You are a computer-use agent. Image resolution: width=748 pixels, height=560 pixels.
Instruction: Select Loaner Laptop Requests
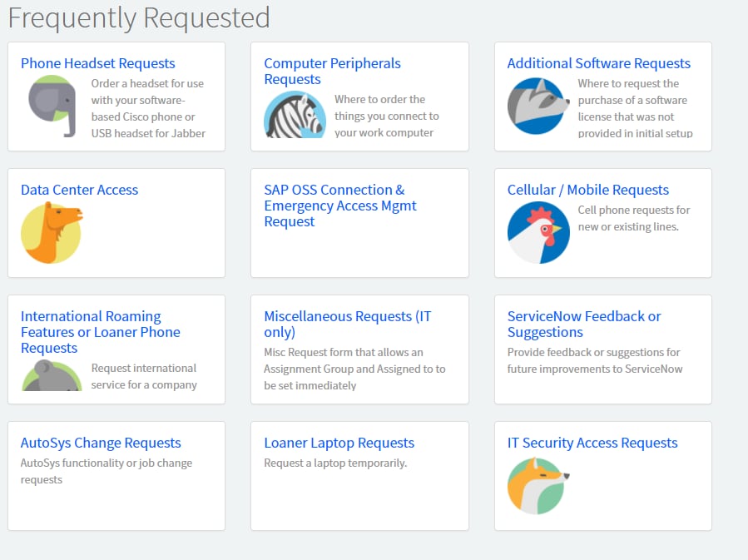(x=339, y=443)
